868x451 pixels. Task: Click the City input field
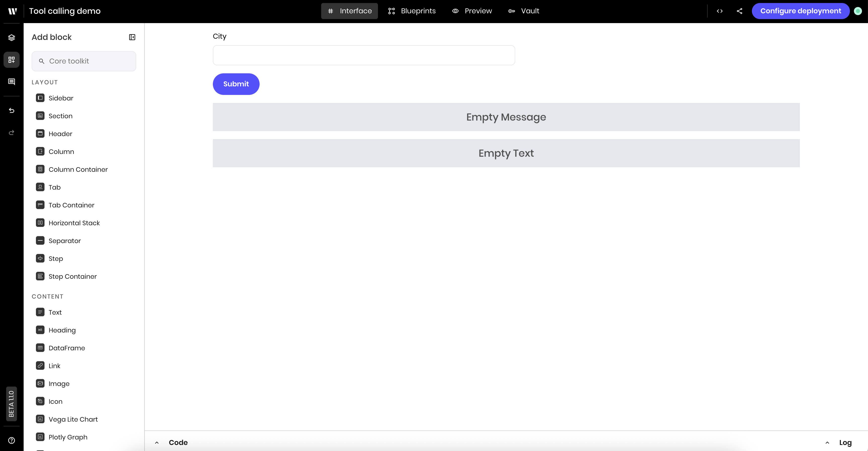[x=364, y=55]
